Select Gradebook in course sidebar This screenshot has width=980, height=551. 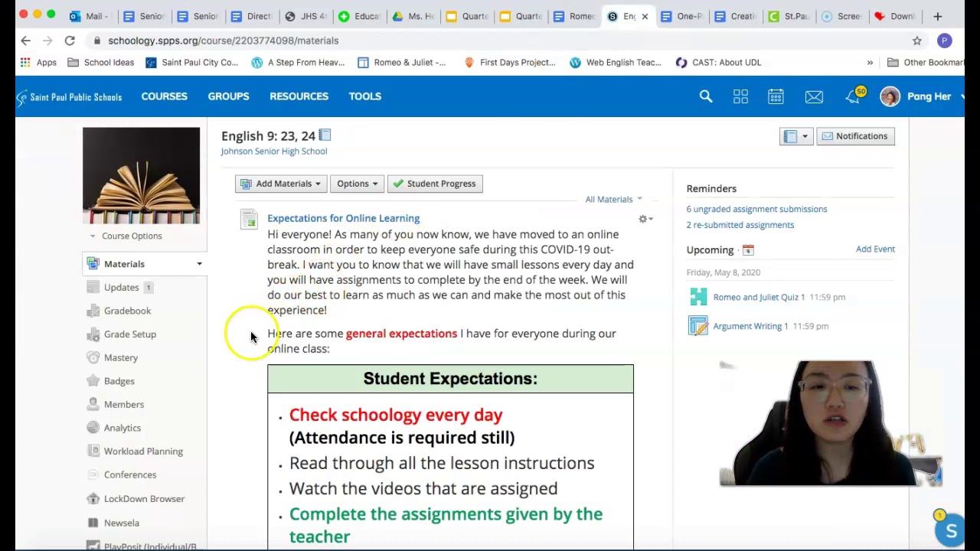click(x=127, y=311)
